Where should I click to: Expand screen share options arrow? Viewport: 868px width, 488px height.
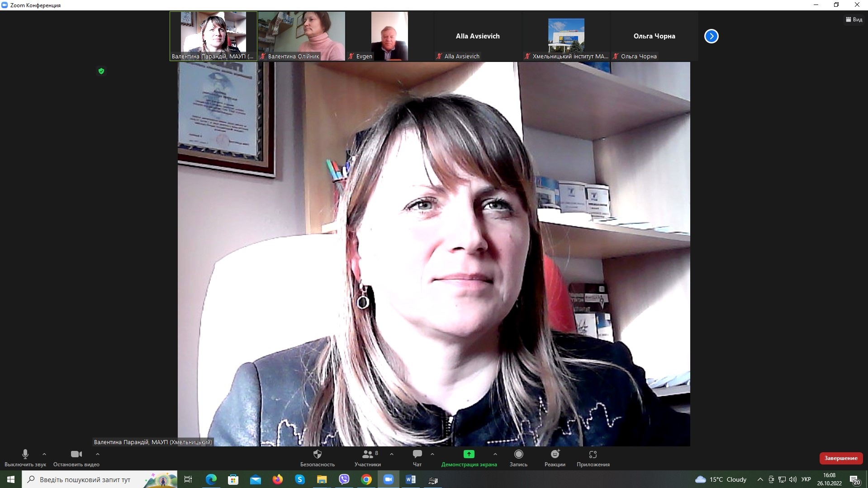pos(495,454)
